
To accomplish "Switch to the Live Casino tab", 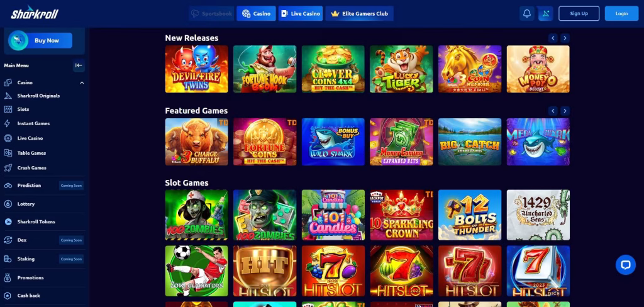I will (301, 14).
